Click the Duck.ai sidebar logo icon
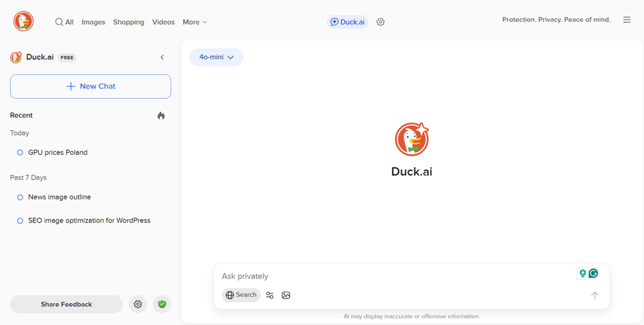The image size is (644, 325). click(x=16, y=57)
